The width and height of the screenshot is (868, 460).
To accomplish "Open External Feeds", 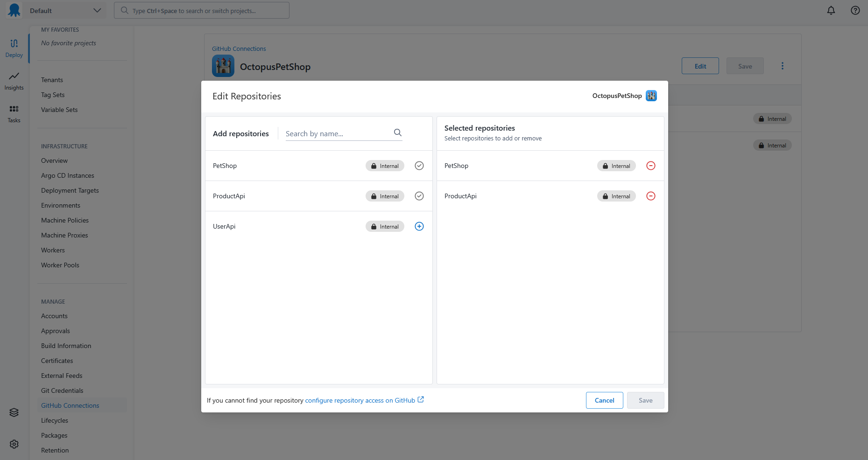I will click(x=62, y=376).
